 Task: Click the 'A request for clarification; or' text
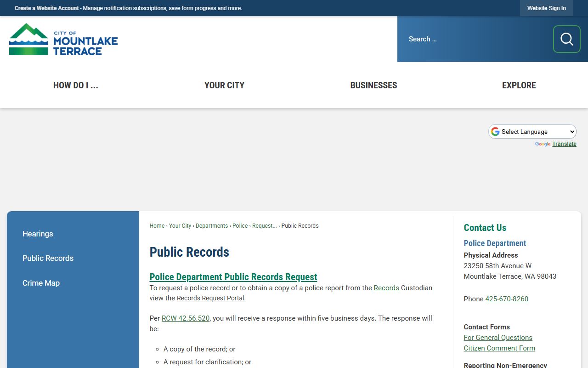point(208,362)
